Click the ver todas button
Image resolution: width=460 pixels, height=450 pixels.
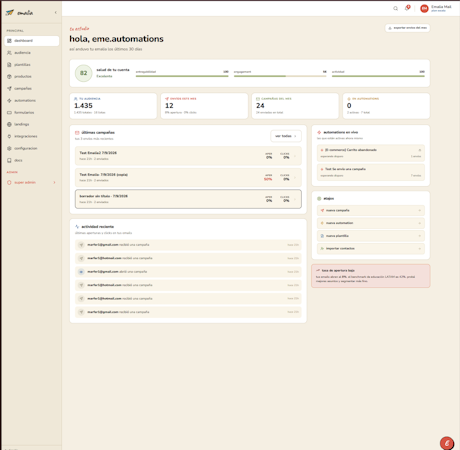pyautogui.click(x=286, y=136)
